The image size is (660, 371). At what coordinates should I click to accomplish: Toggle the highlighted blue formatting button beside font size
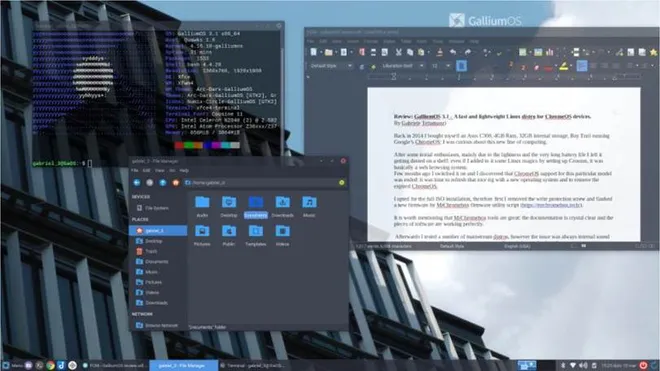(461, 66)
